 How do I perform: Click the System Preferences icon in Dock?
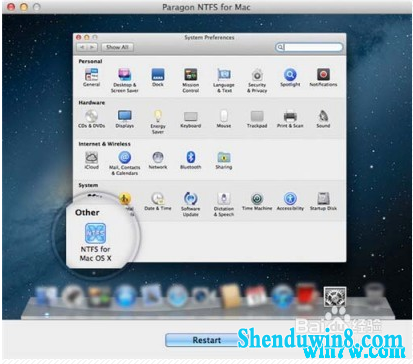pos(335,296)
